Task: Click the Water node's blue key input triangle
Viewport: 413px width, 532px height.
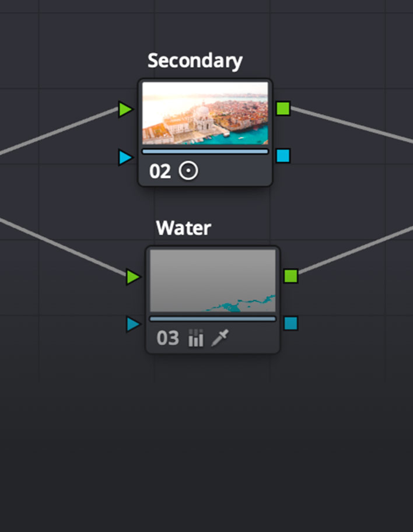Action: coord(134,324)
